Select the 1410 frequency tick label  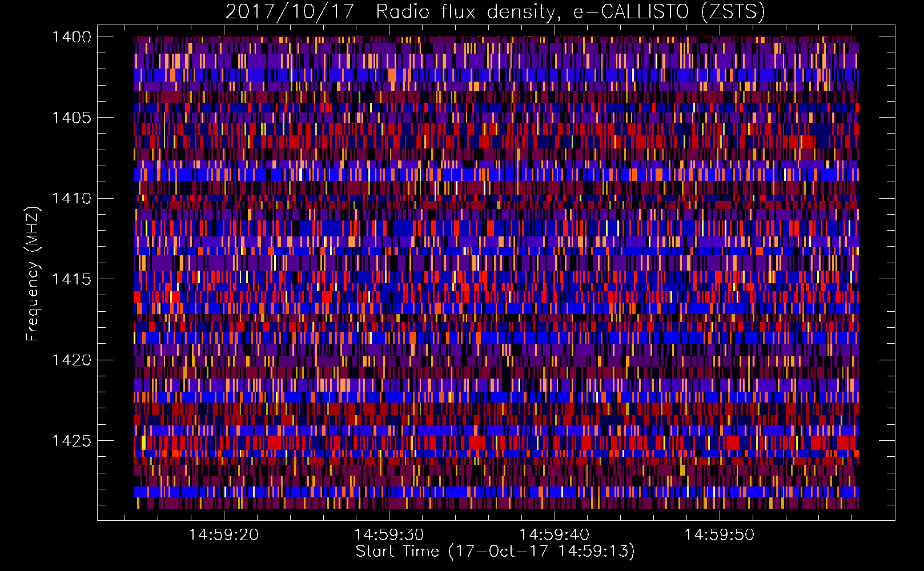(71, 199)
